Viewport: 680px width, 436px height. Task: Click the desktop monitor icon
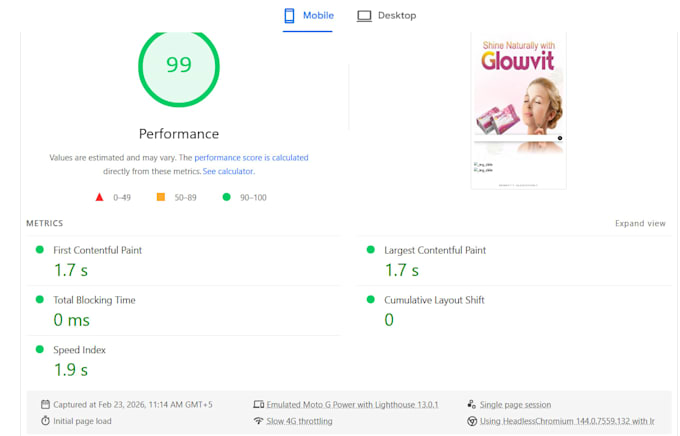pos(364,16)
